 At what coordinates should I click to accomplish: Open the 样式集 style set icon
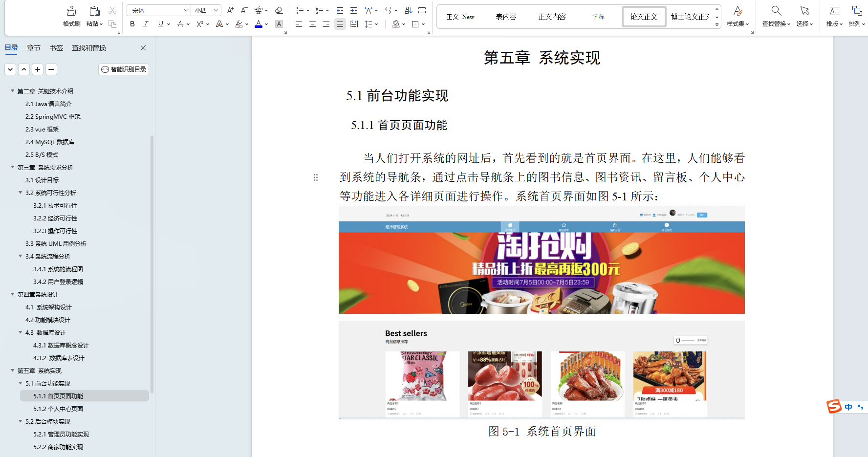(x=738, y=11)
